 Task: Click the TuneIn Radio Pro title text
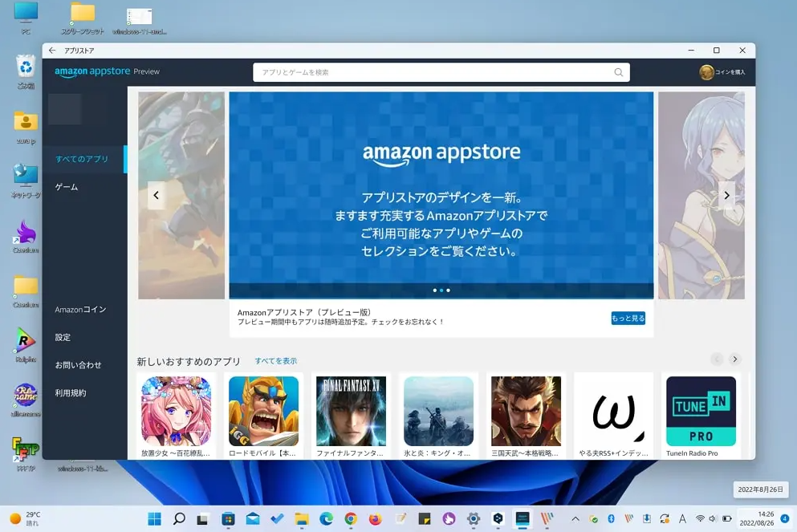[692, 453]
